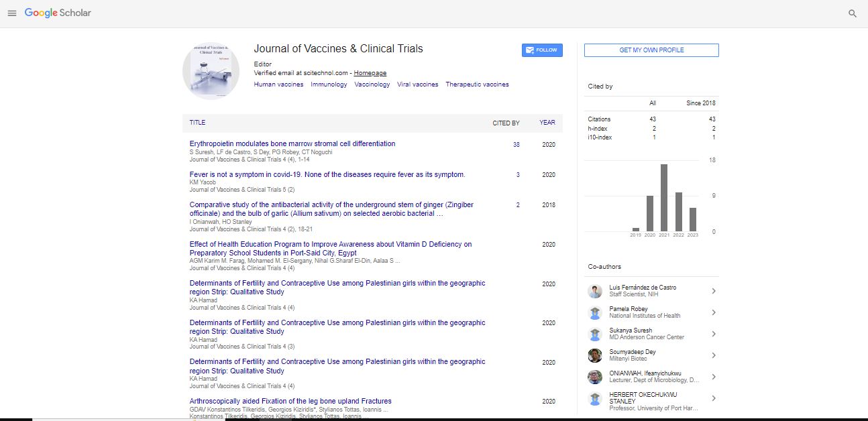Screen dimensions: 868x421
Task: Sort by the CITED BY column header
Action: [506, 123]
